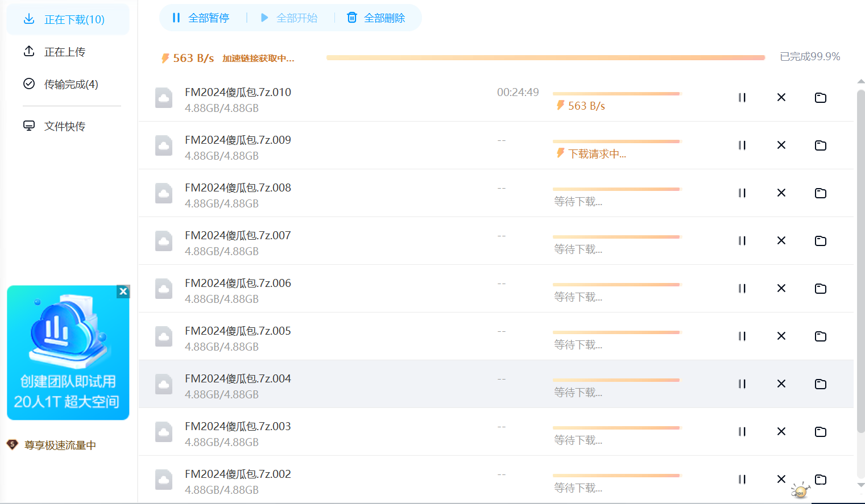Click the overall download progress bar
The width and height of the screenshot is (865, 504).
545,57
